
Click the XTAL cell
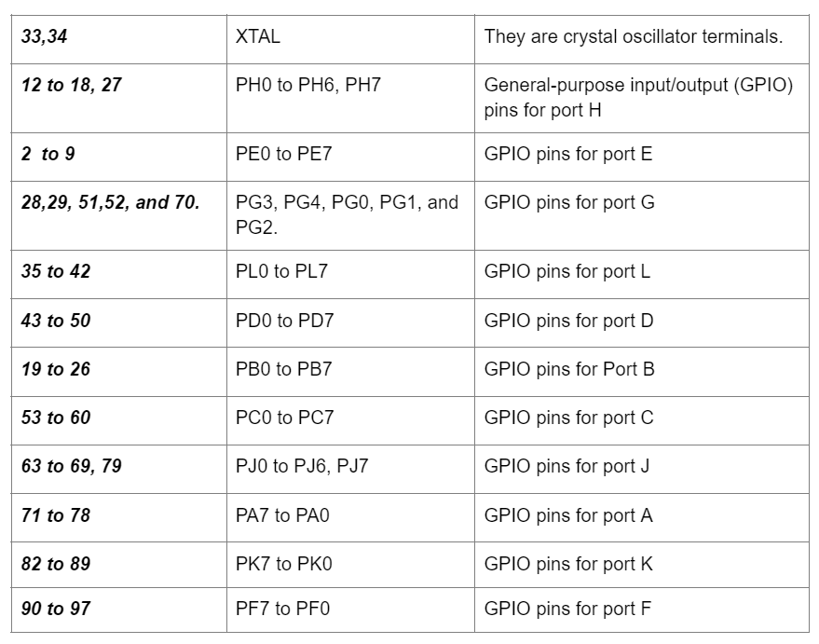(x=350, y=39)
